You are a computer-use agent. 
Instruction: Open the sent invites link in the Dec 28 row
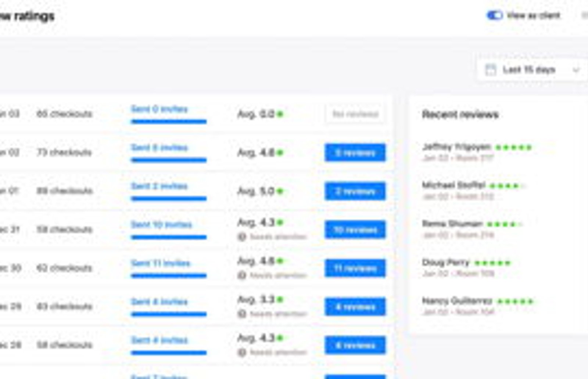pyautogui.click(x=159, y=340)
